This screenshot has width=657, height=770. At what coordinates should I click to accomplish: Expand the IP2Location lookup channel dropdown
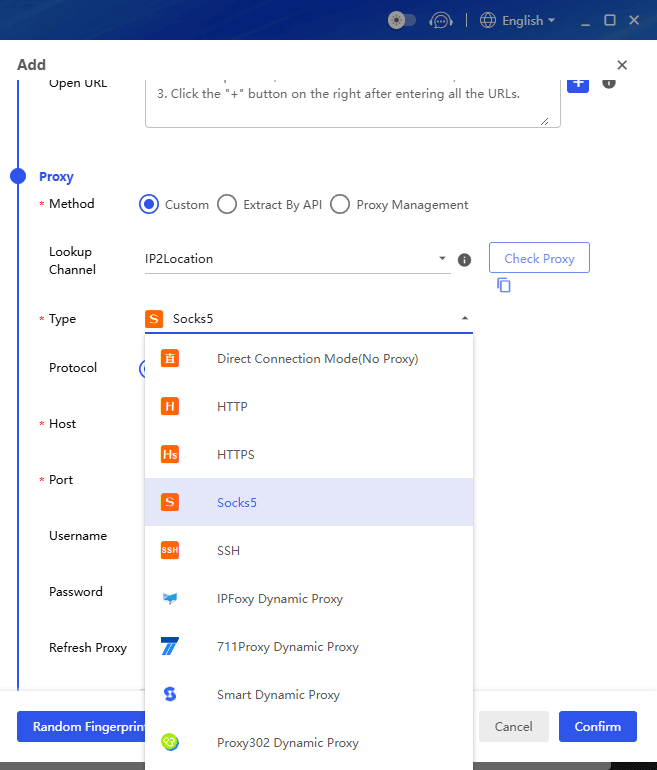pyautogui.click(x=297, y=259)
